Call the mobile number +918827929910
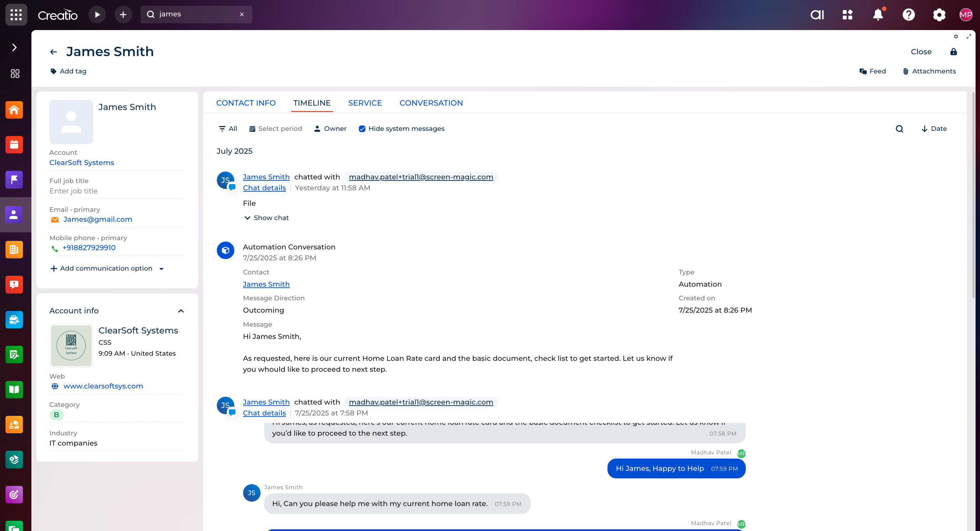Screen dimensions: 980x531 point(89,248)
